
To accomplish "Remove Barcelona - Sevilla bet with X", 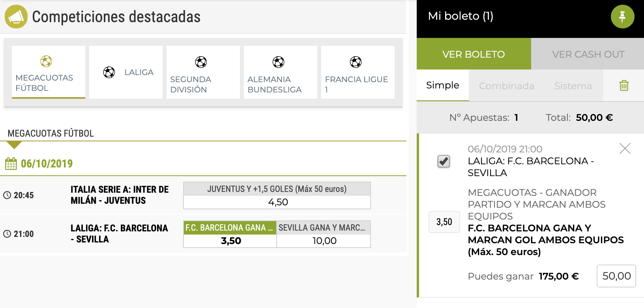I will [x=625, y=148].
